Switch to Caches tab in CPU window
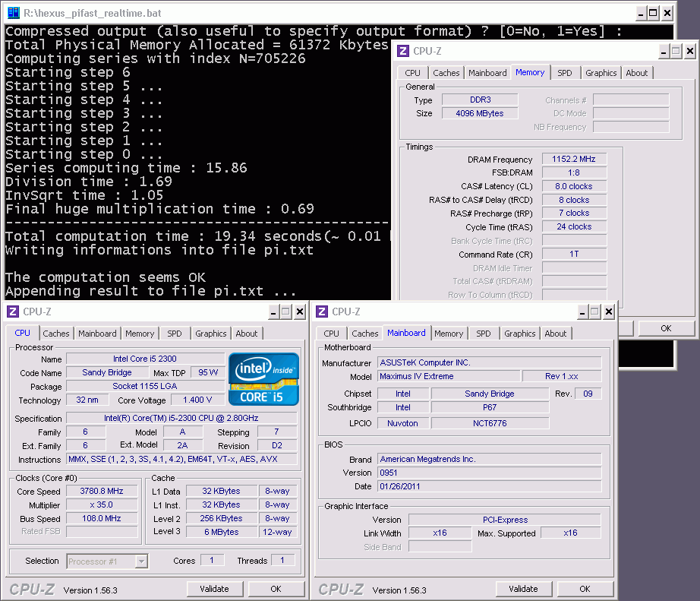Viewport: 700px width, 601px height. pyautogui.click(x=56, y=334)
